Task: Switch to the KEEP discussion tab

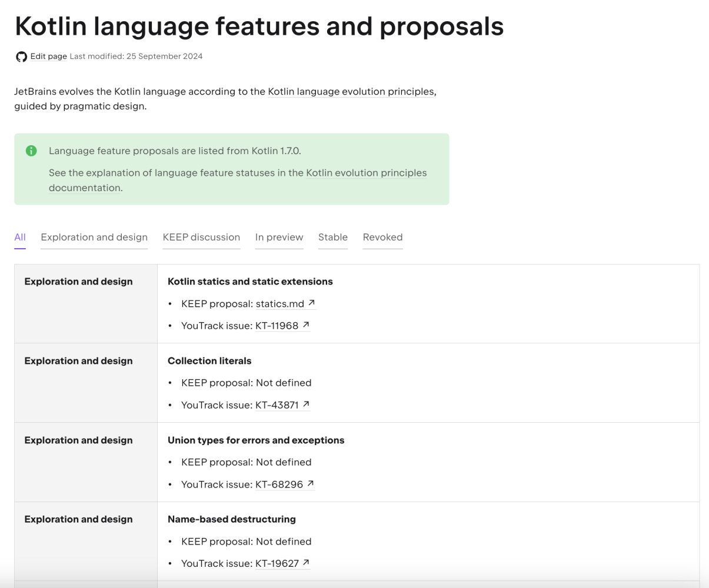Action: (201, 238)
